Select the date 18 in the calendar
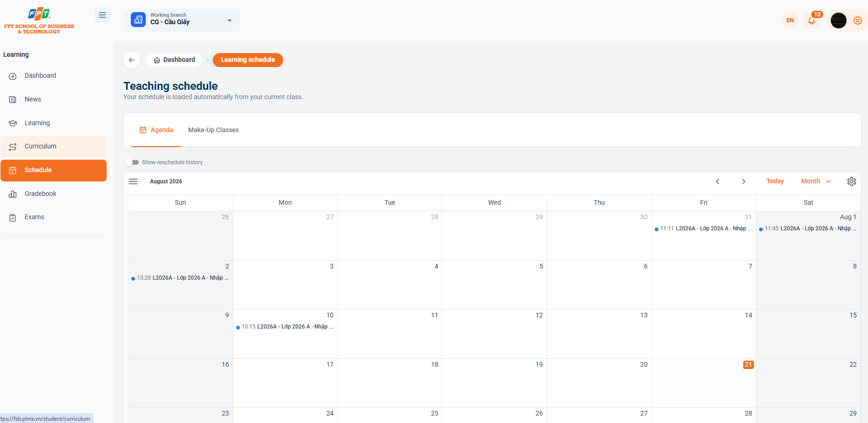This screenshot has height=423, width=868. click(434, 365)
